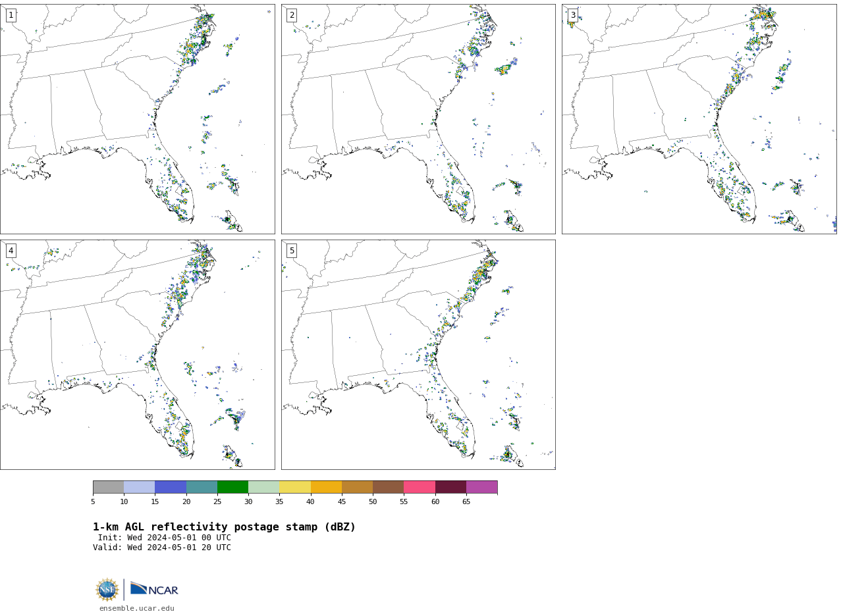Click the tan 45-50 dBZ swatch

pyautogui.click(x=357, y=487)
